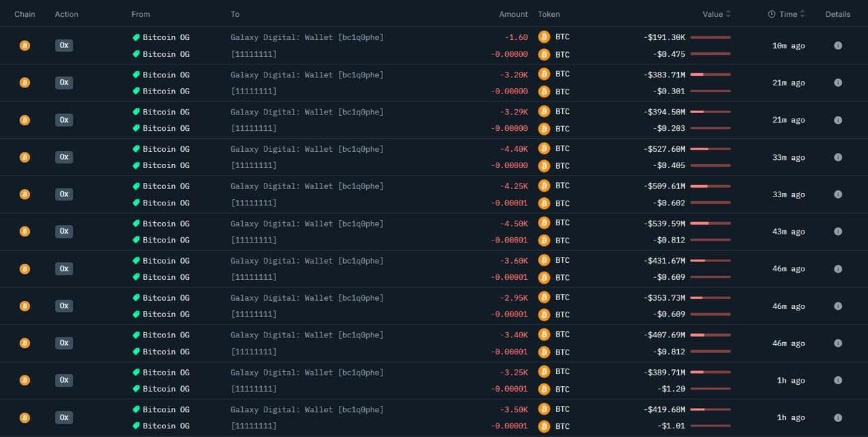868x437 pixels.
Task: Open details info icon for the 10m ago transaction
Action: coord(837,45)
